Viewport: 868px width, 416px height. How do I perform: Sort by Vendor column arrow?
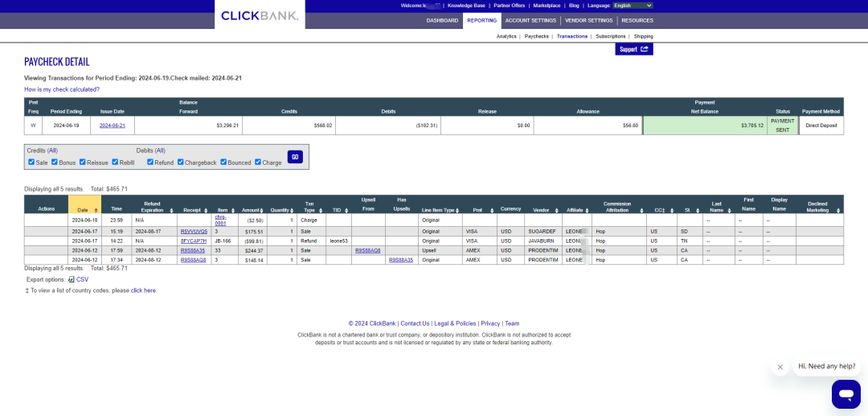point(556,211)
